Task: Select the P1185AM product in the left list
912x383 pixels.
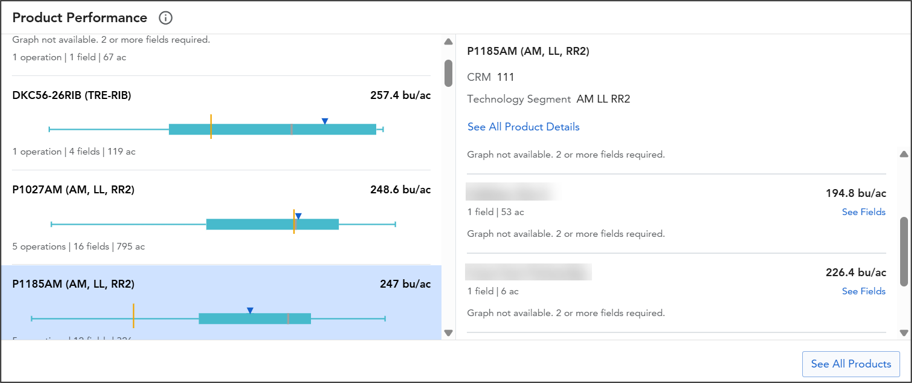Action: [221, 303]
